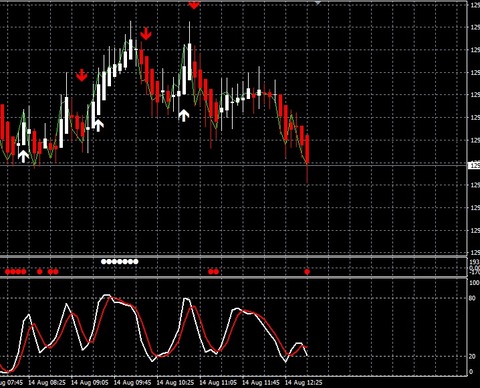Click the red sell arrow above the 09:45 peak

tap(146, 34)
